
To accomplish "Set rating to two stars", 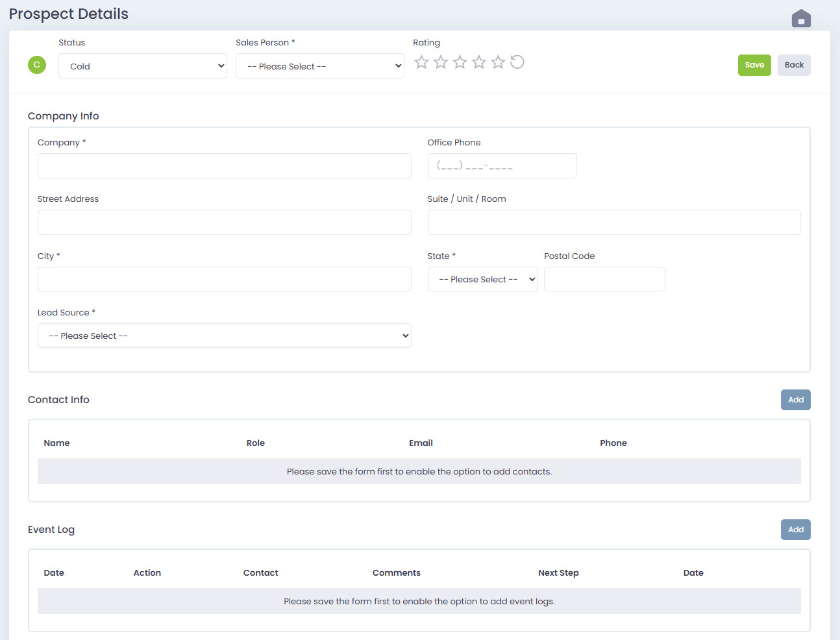I will [441, 62].
